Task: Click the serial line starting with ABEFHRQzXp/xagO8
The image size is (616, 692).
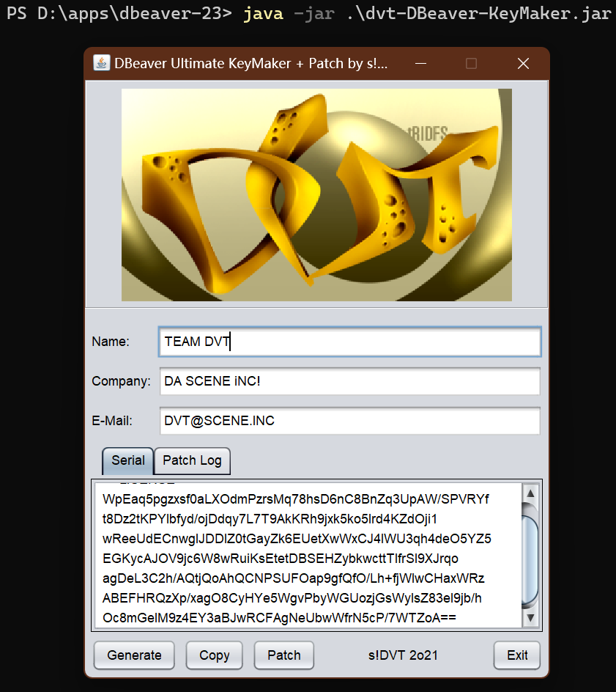Action: point(292,598)
